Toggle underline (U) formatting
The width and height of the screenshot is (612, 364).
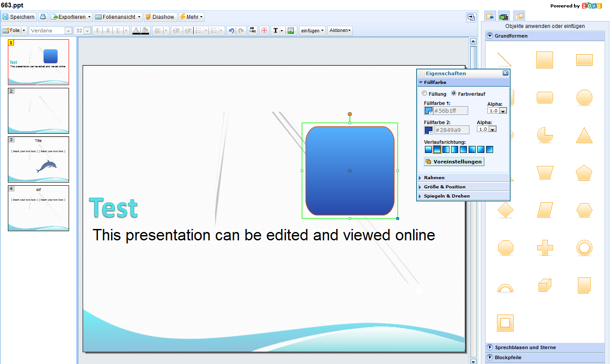click(x=118, y=31)
